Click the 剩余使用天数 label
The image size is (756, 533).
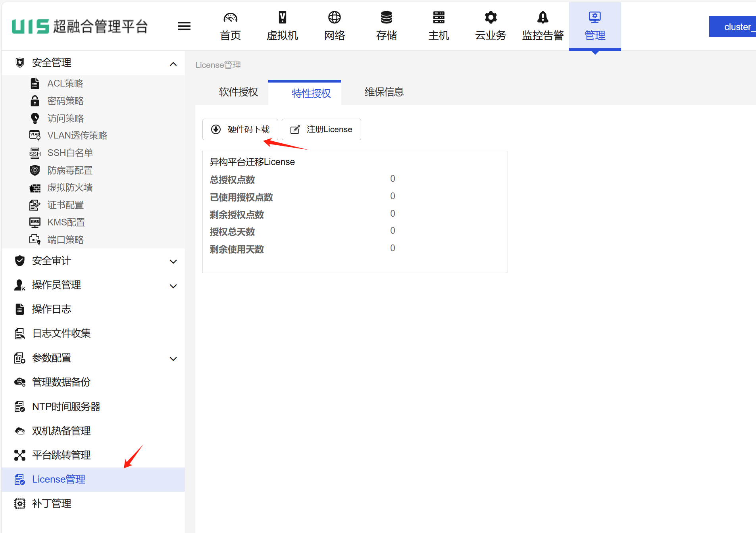point(237,249)
